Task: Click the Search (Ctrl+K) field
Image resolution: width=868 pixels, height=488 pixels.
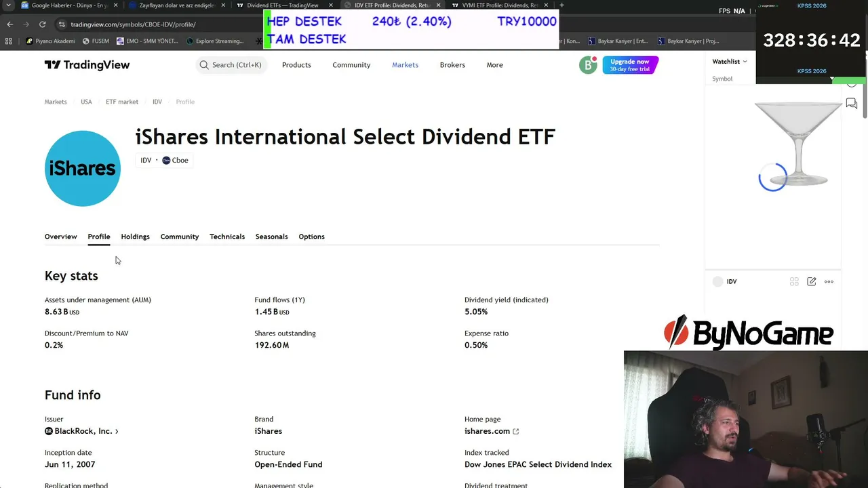Action: 231,65
